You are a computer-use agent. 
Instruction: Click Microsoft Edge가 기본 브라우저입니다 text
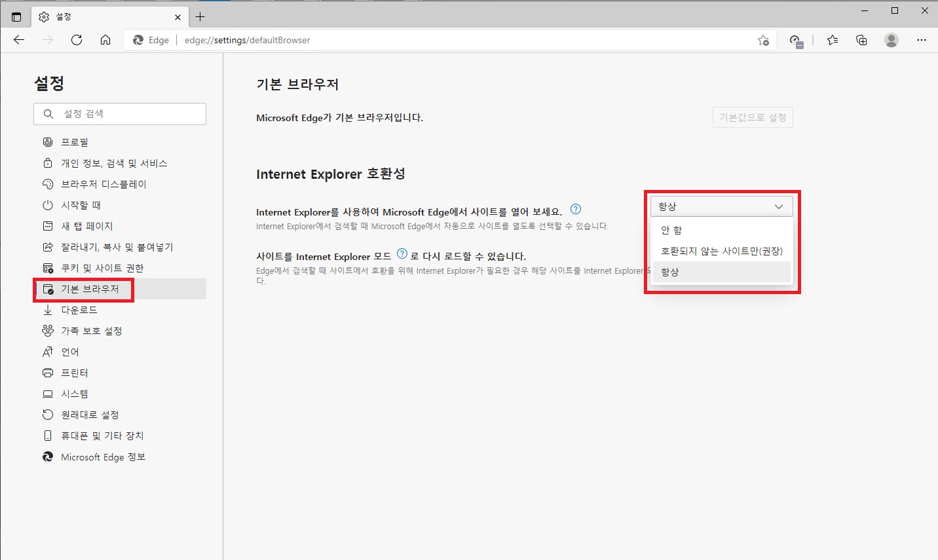pos(340,118)
